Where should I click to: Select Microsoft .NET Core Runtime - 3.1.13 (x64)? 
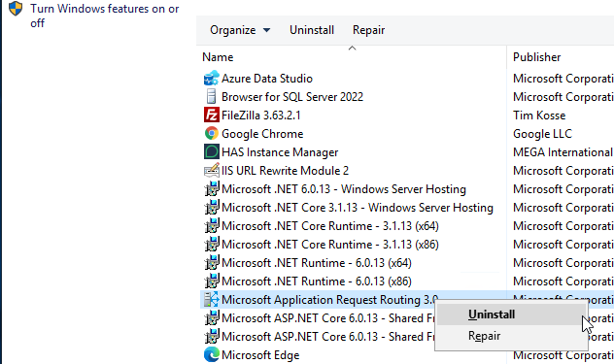coord(330,226)
